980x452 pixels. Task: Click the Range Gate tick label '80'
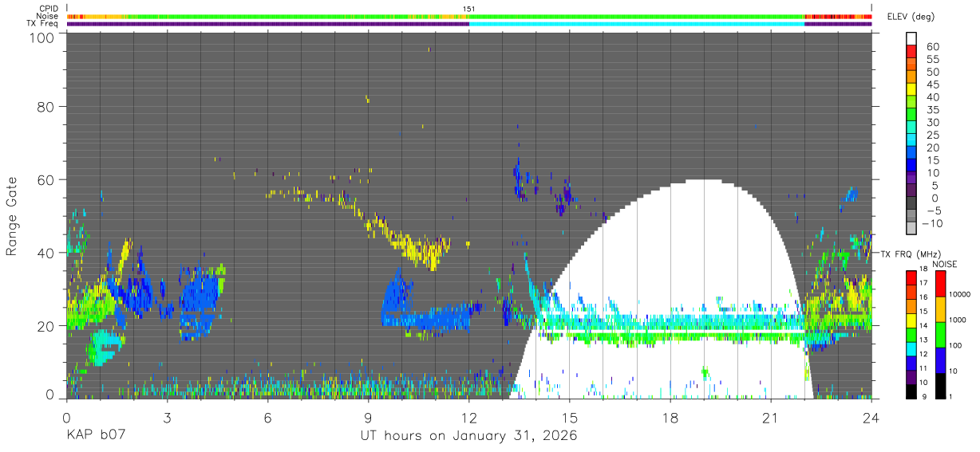pyautogui.click(x=46, y=108)
